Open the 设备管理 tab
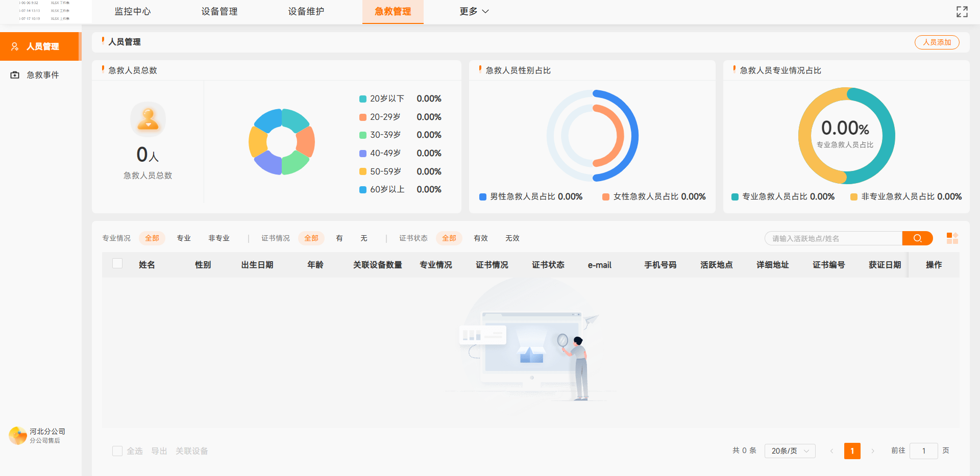This screenshot has height=476, width=980. tap(219, 11)
